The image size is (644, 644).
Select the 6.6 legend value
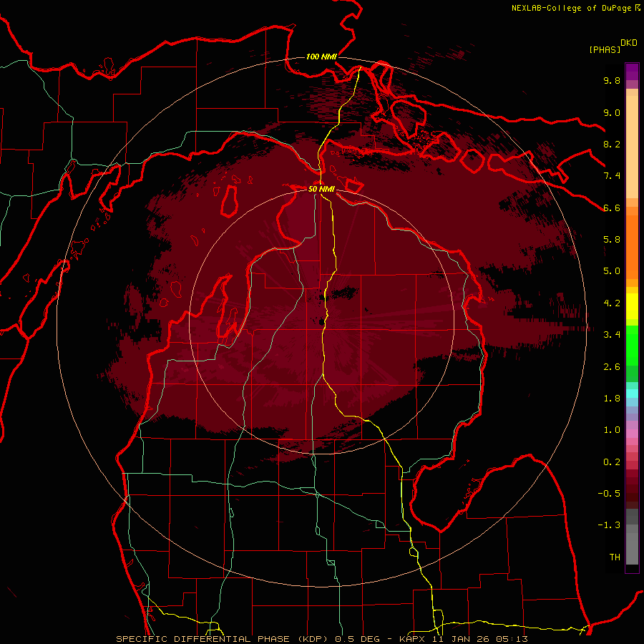coord(612,208)
